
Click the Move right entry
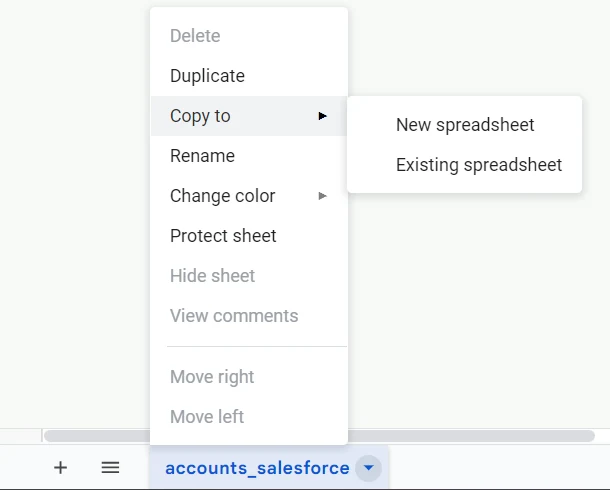[249, 377]
